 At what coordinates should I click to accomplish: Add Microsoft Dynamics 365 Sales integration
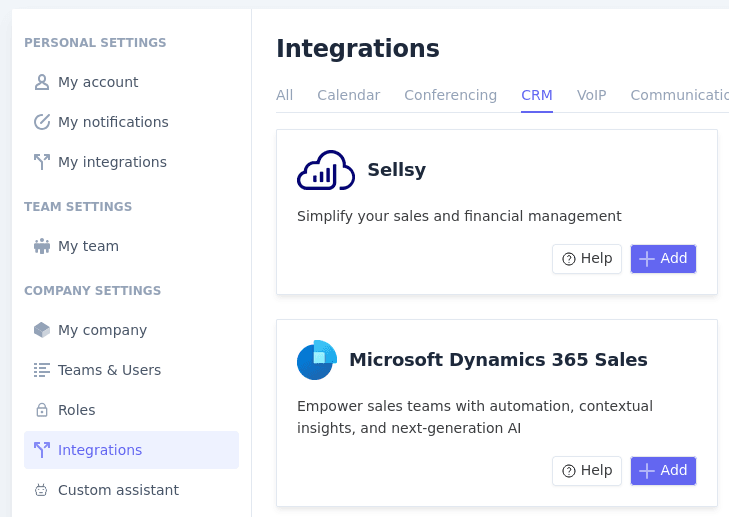click(x=663, y=471)
